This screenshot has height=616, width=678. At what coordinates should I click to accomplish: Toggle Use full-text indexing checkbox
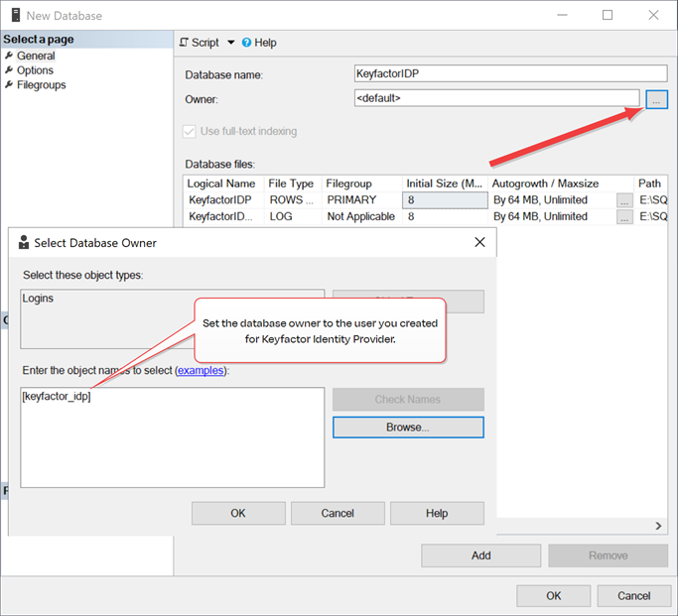(191, 131)
